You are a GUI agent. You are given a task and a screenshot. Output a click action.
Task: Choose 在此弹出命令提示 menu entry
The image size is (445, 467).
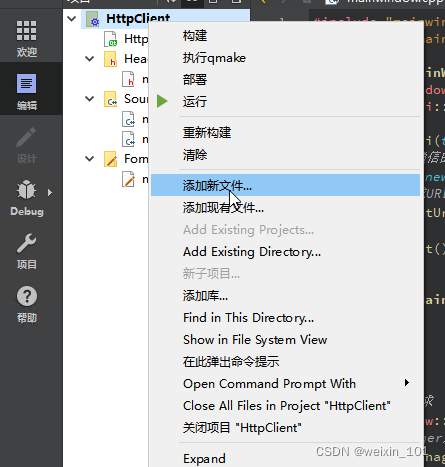(285, 362)
